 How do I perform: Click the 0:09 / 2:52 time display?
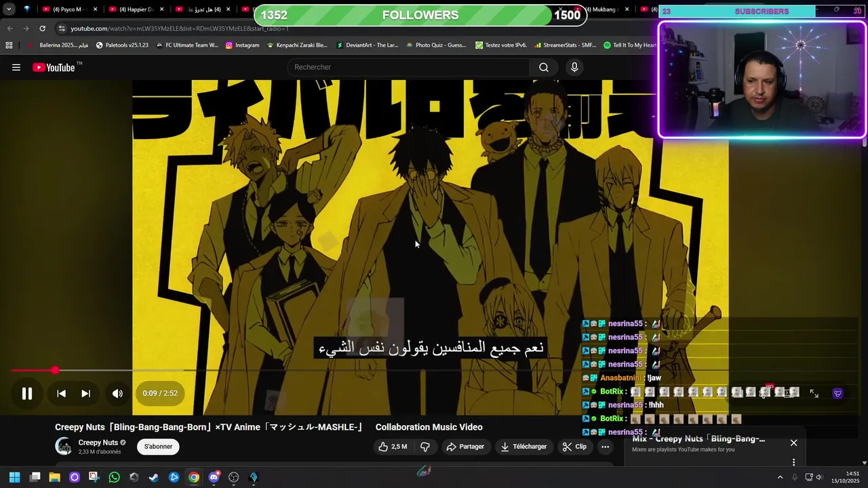pyautogui.click(x=160, y=393)
